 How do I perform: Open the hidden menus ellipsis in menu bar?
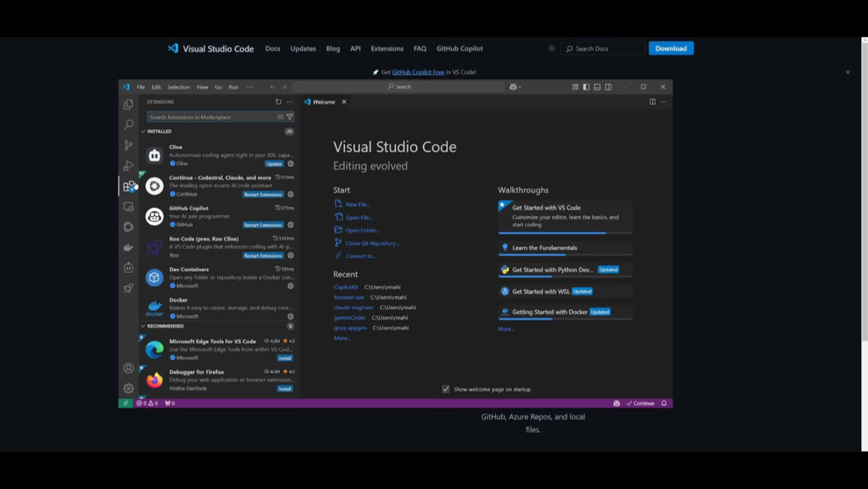pyautogui.click(x=250, y=87)
